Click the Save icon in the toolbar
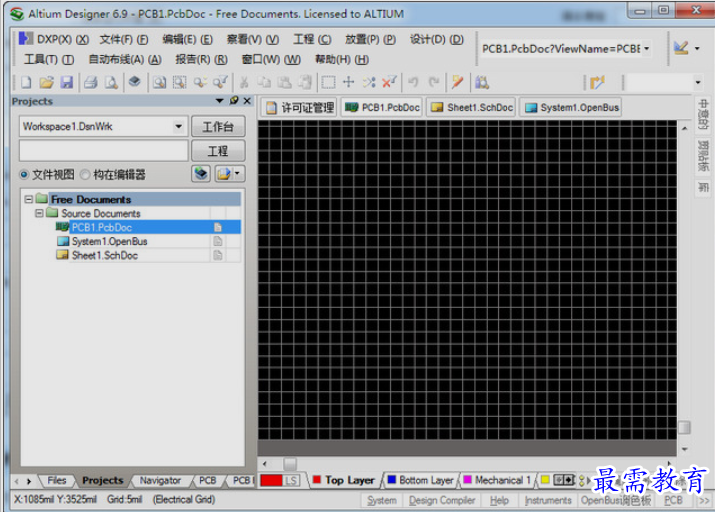Screen dimensions: 715x512 pos(66,82)
